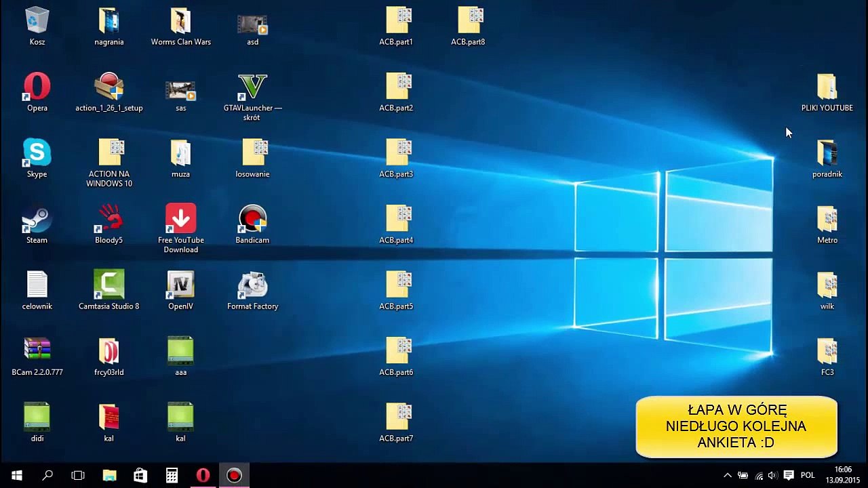This screenshot has width=868, height=488.
Task: Select the action_1_26_1_setup installer icon
Action: pyautogui.click(x=109, y=87)
